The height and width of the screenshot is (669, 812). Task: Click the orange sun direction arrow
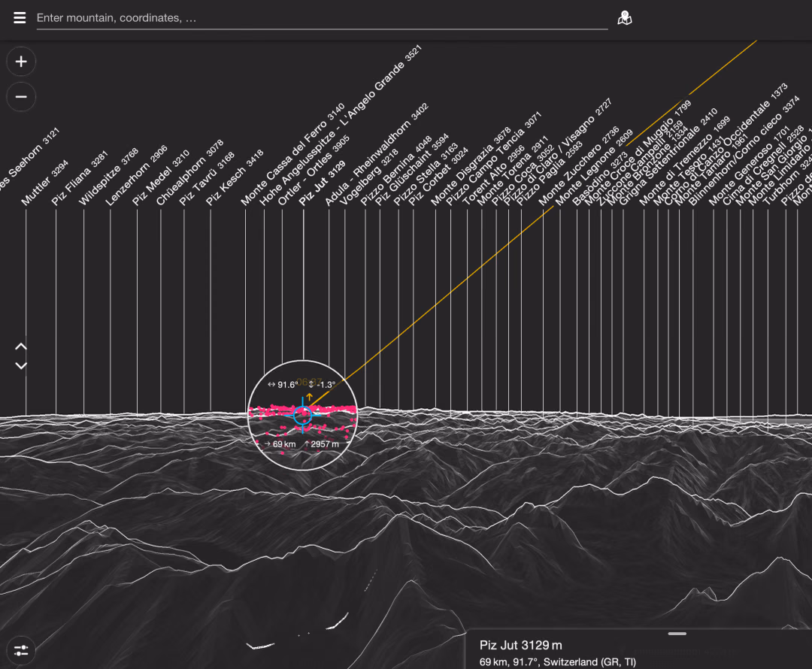pyautogui.click(x=310, y=397)
